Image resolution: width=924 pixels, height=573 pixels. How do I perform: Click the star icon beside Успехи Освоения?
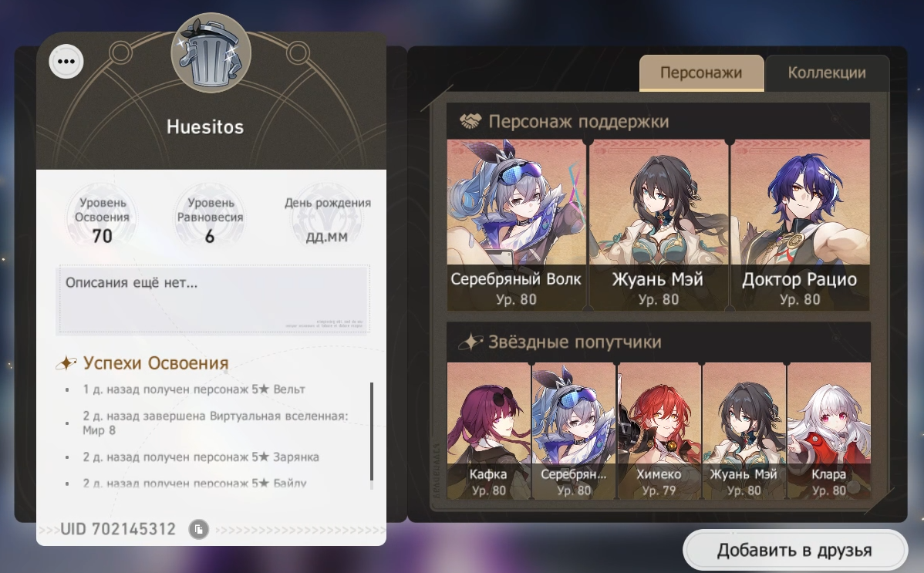[x=66, y=363]
